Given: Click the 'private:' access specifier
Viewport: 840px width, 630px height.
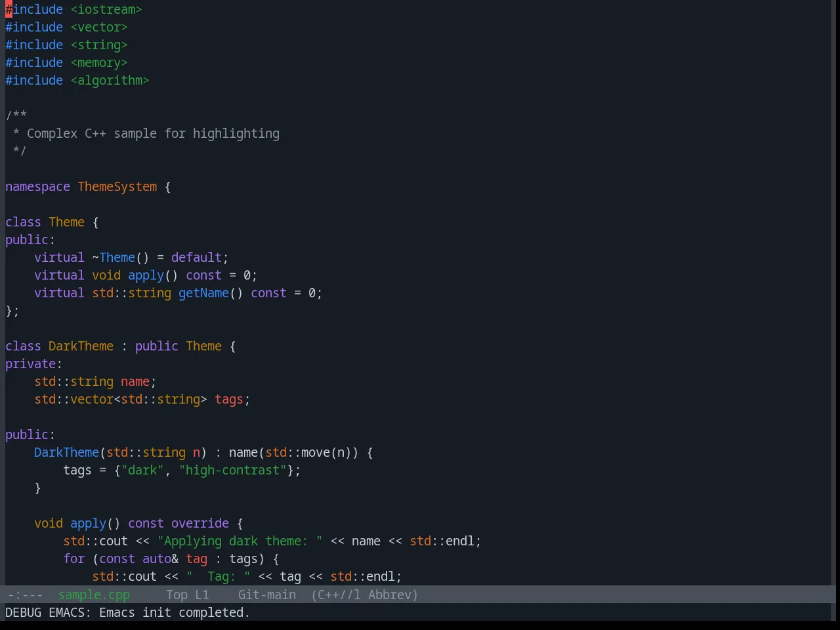Looking at the screenshot, I should [33, 364].
